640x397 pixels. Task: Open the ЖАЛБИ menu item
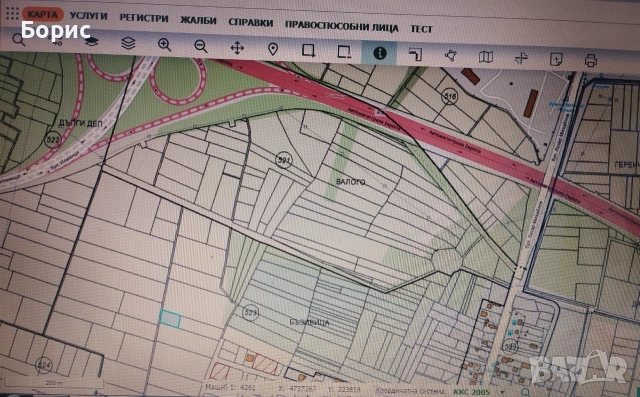198,21
